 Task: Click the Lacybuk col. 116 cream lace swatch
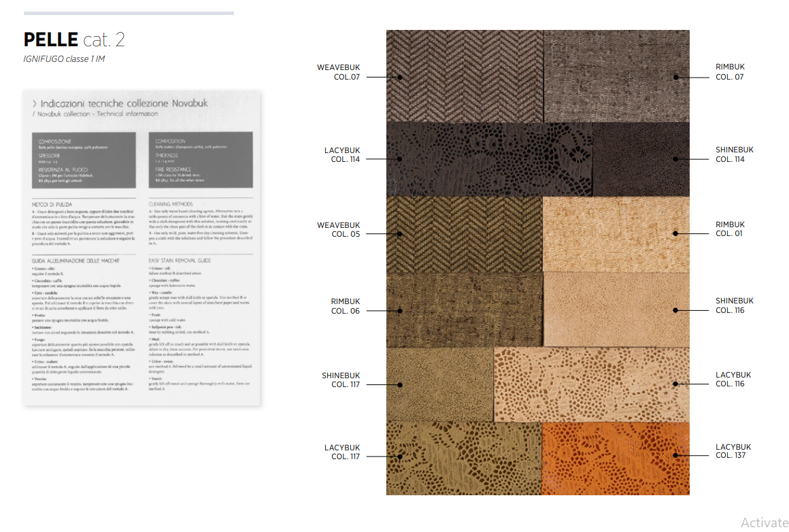pyautogui.click(x=591, y=384)
